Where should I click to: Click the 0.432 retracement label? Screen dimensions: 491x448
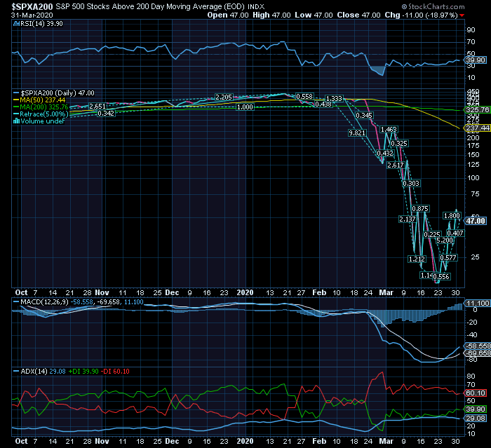[x=385, y=154]
